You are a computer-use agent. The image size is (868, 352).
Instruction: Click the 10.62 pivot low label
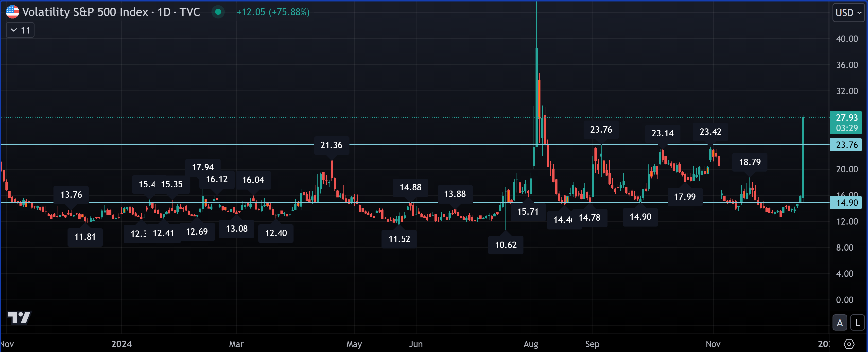pos(506,245)
